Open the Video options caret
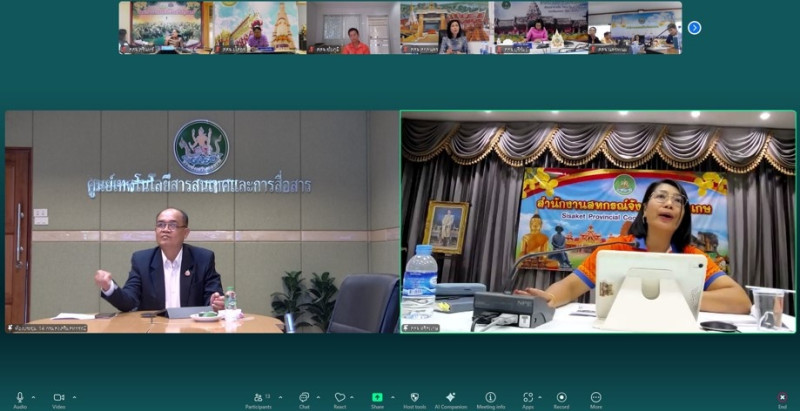The image size is (800, 411). (74, 397)
